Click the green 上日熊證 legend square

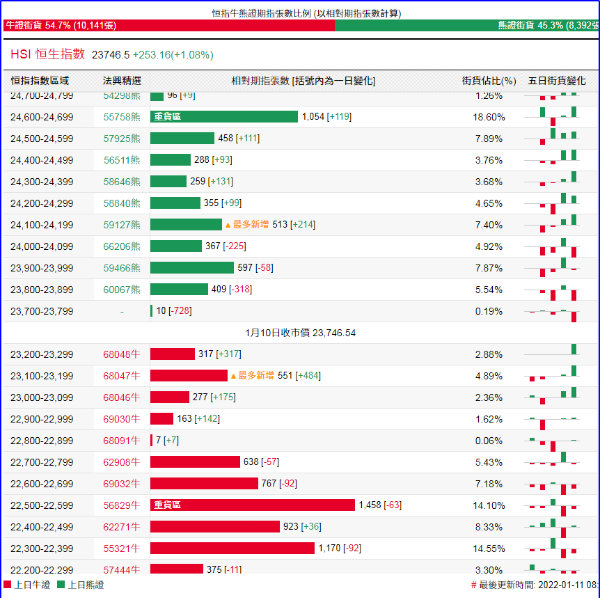61,585
